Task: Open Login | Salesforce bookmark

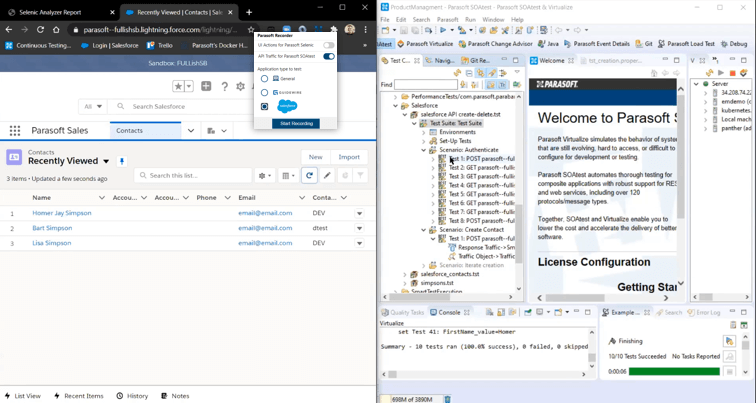Action: 110,45
